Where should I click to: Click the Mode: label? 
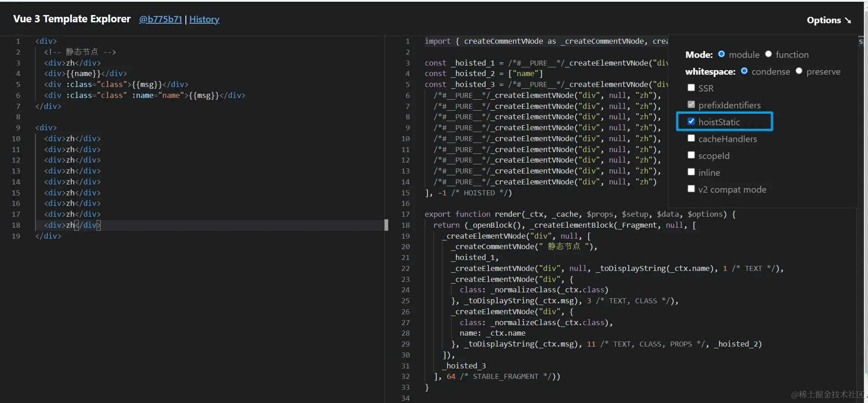point(699,55)
